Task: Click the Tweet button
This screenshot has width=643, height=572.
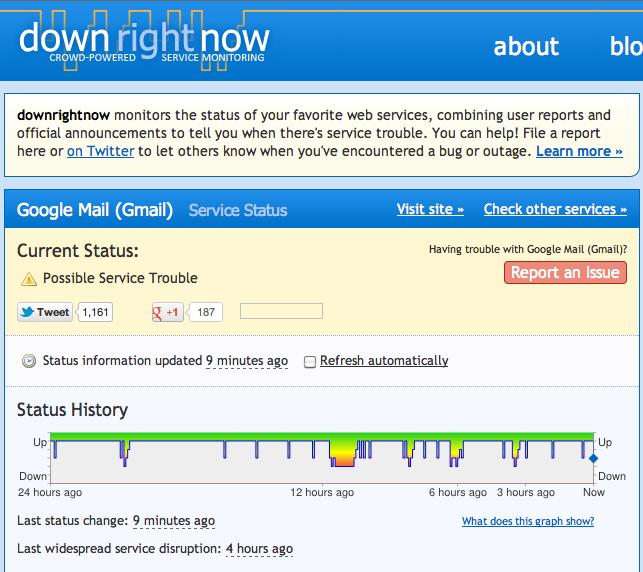Action: (x=45, y=312)
